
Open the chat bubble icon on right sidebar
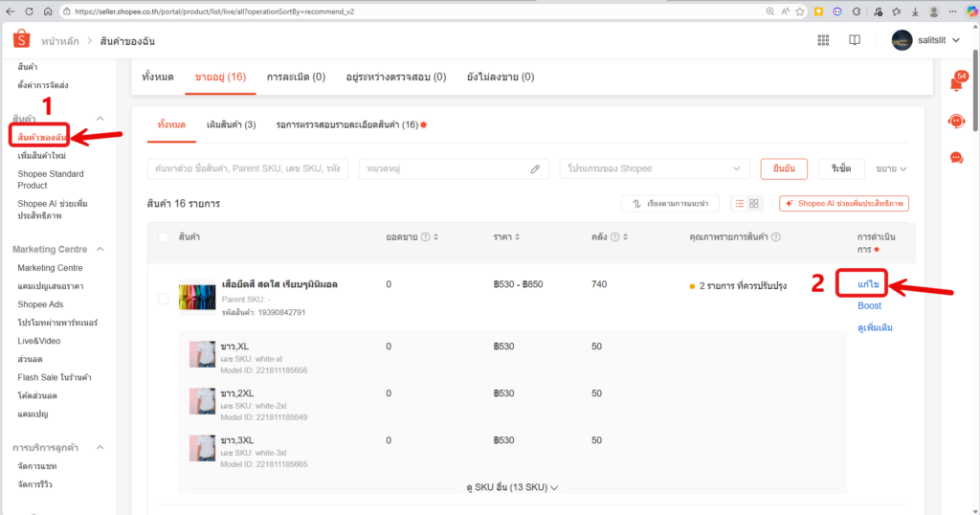[x=955, y=157]
